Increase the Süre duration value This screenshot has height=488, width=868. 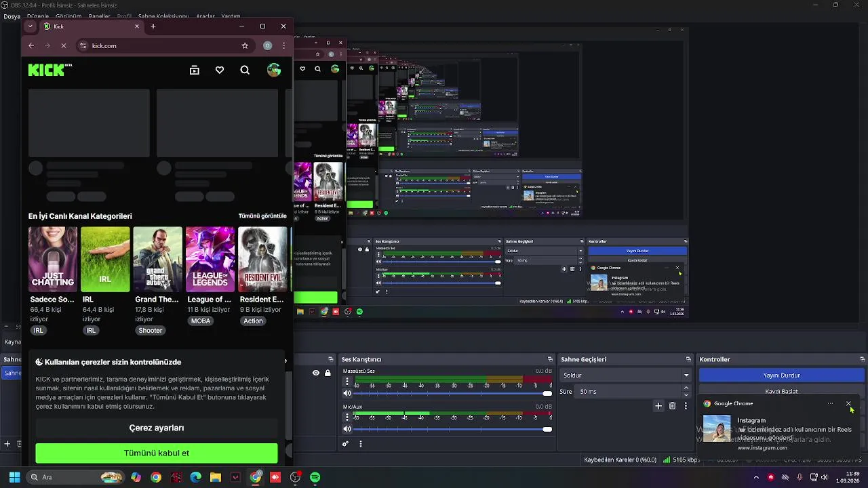point(686,388)
